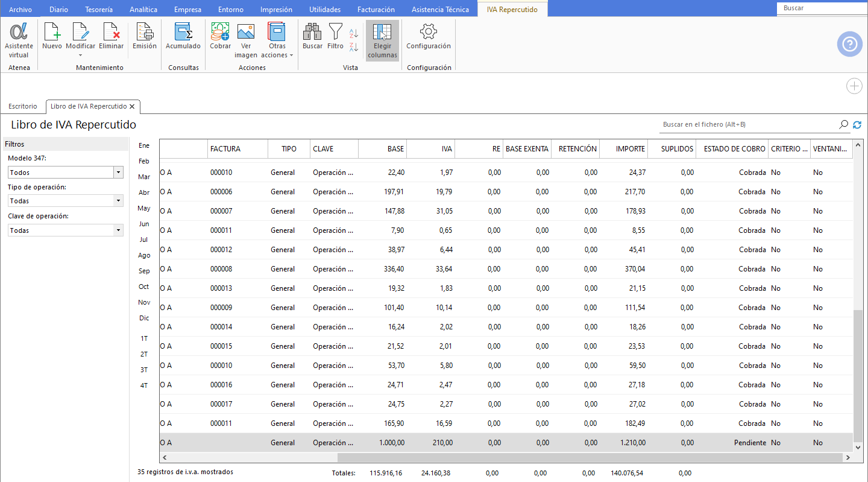Expand the Otras acciones dropdown arrow
868x482 pixels.
pyautogui.click(x=291, y=55)
